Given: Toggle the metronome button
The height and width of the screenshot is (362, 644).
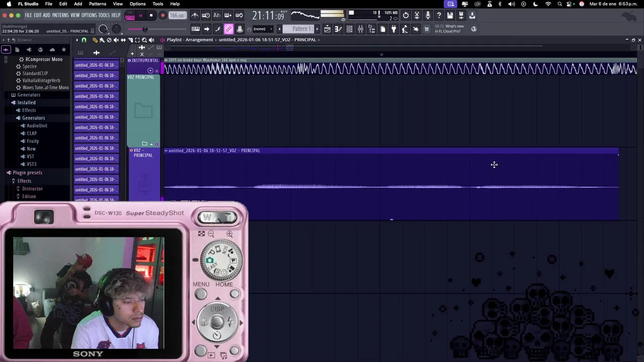Looking at the screenshot, I should coord(195,15).
